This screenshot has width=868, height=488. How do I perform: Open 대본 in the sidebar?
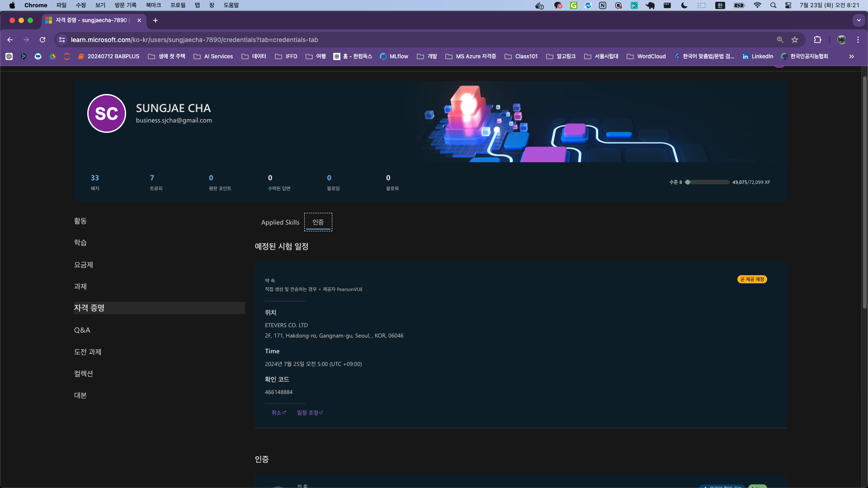pyautogui.click(x=80, y=395)
